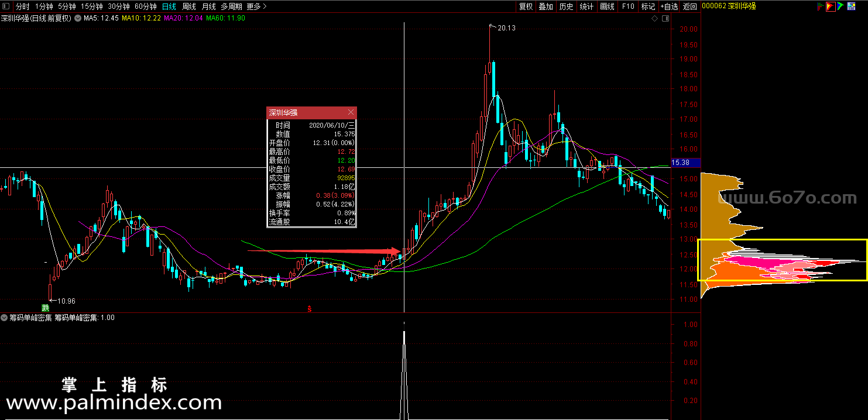Open the blue chip settings icon
868x420 pixels.
[852, 6]
